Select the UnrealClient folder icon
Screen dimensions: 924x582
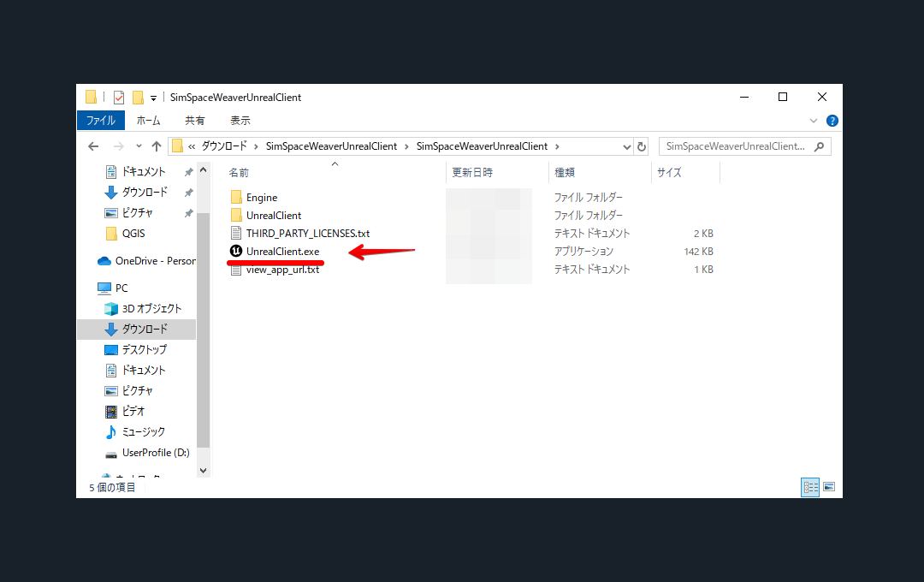(x=236, y=215)
